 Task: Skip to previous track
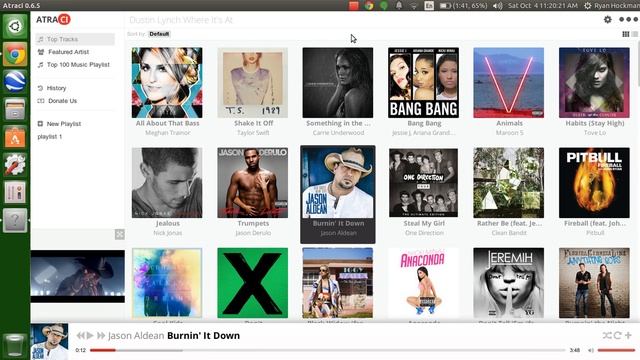(x=80, y=336)
